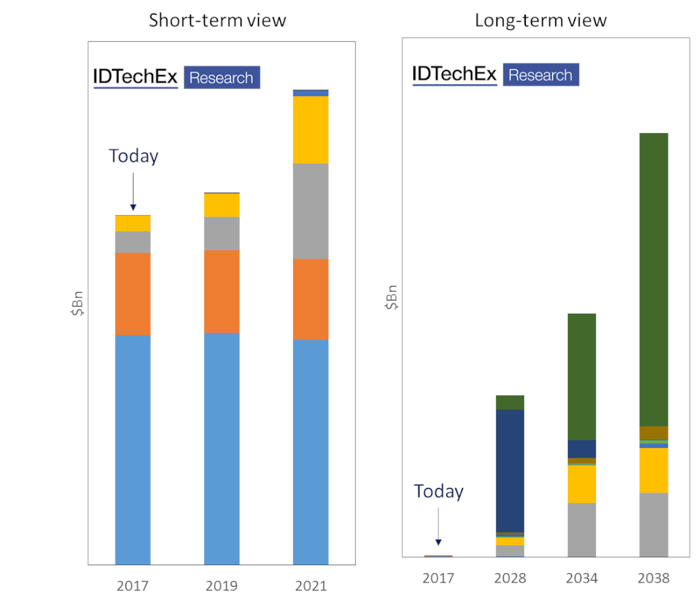Image resolution: width=700 pixels, height=593 pixels.
Task: Click the blue segment of the 2017 short-term bar
Action: (x=133, y=450)
